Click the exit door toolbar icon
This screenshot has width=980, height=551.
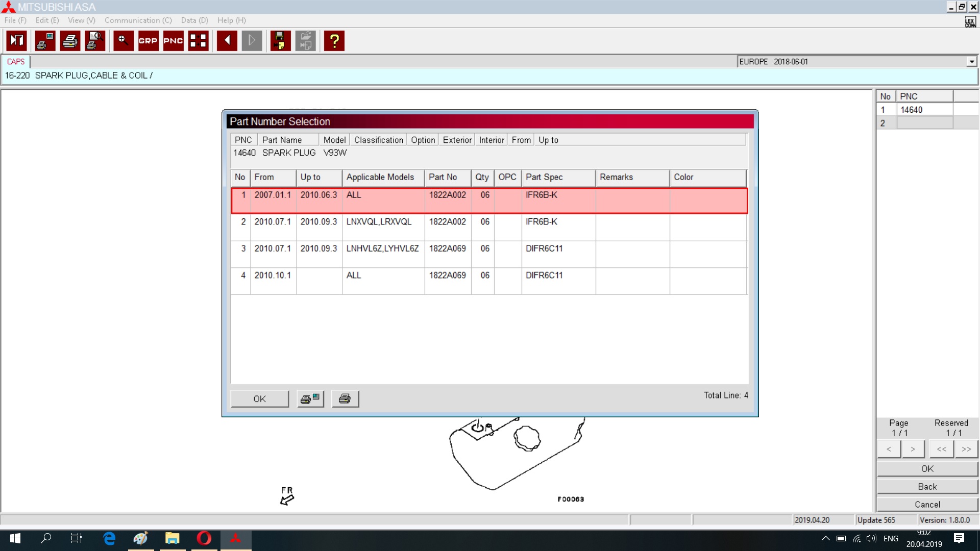tap(17, 41)
